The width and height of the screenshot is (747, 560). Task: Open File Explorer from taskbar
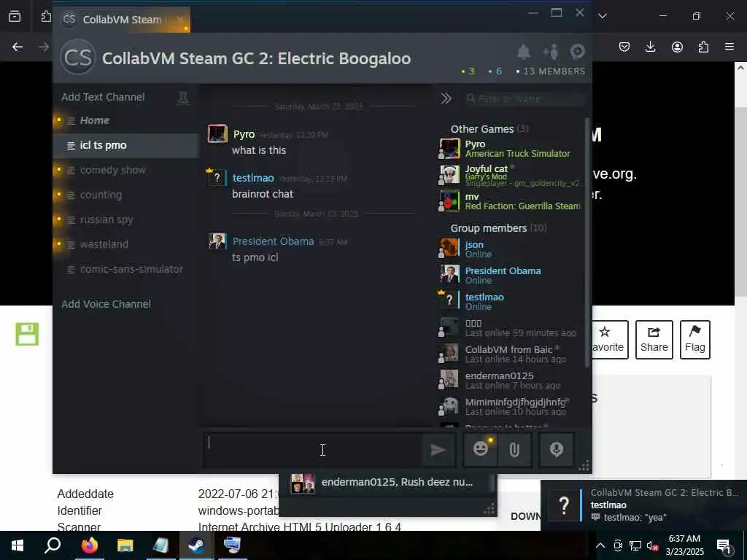pos(125,545)
